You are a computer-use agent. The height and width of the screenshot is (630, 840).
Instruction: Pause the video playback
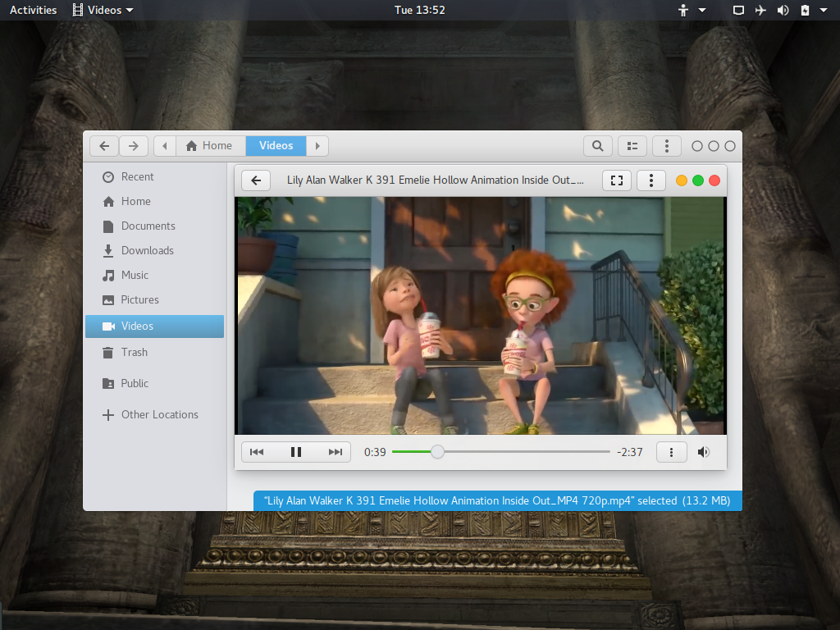click(296, 452)
